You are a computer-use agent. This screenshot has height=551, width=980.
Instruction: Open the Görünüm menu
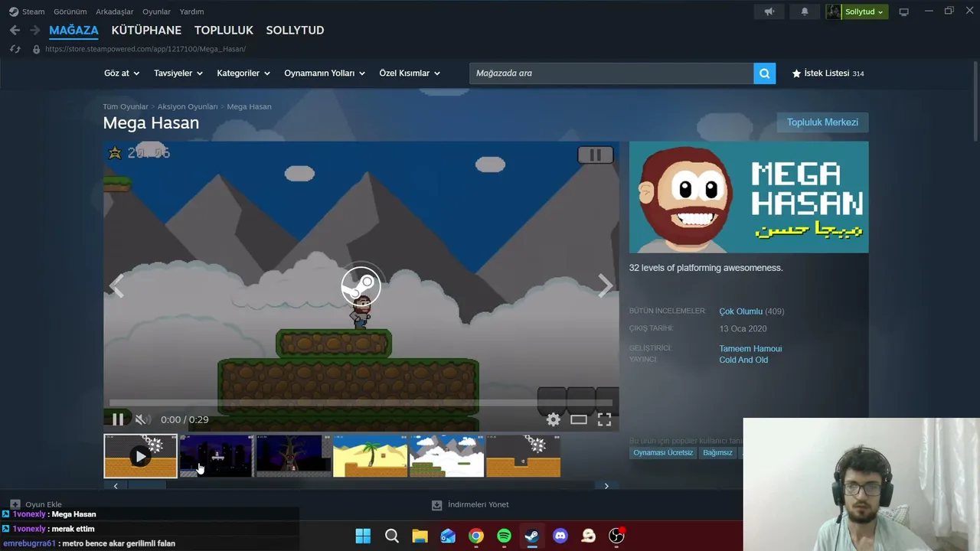click(x=70, y=11)
